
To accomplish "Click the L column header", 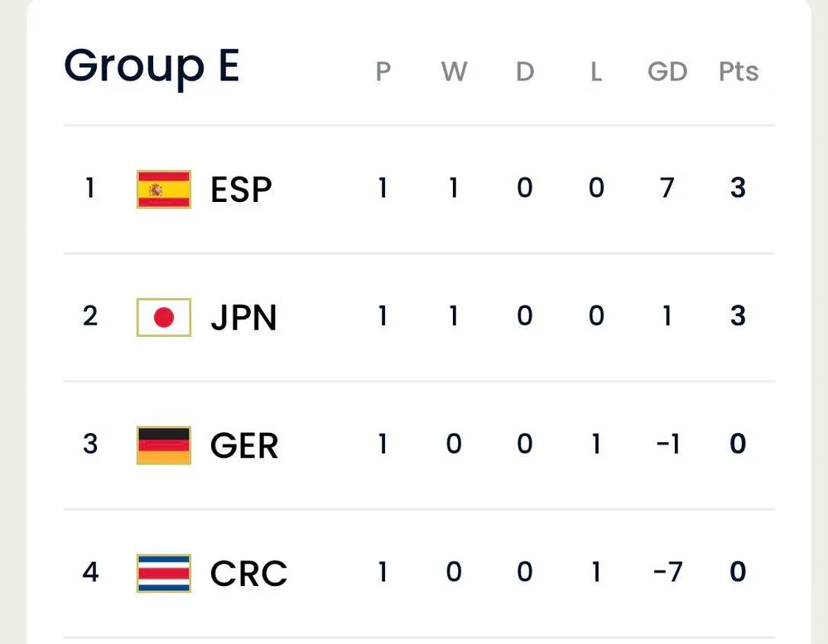I will 596,72.
